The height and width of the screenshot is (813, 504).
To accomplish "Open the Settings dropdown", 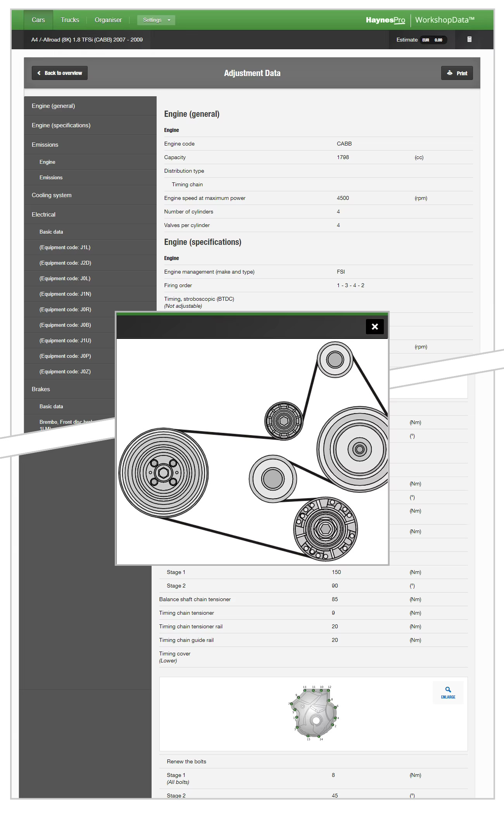I will click(156, 20).
